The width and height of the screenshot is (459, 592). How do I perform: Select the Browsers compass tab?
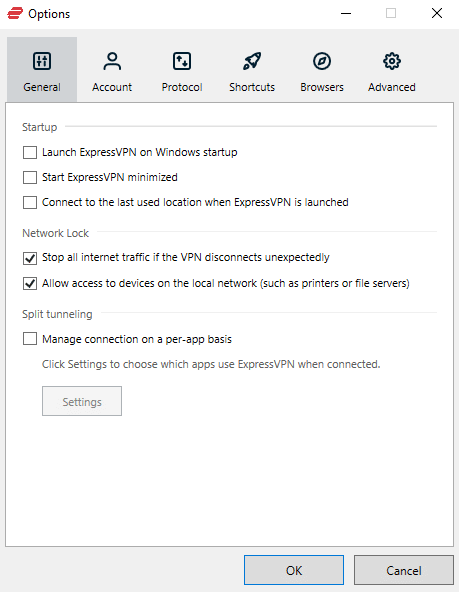[322, 70]
